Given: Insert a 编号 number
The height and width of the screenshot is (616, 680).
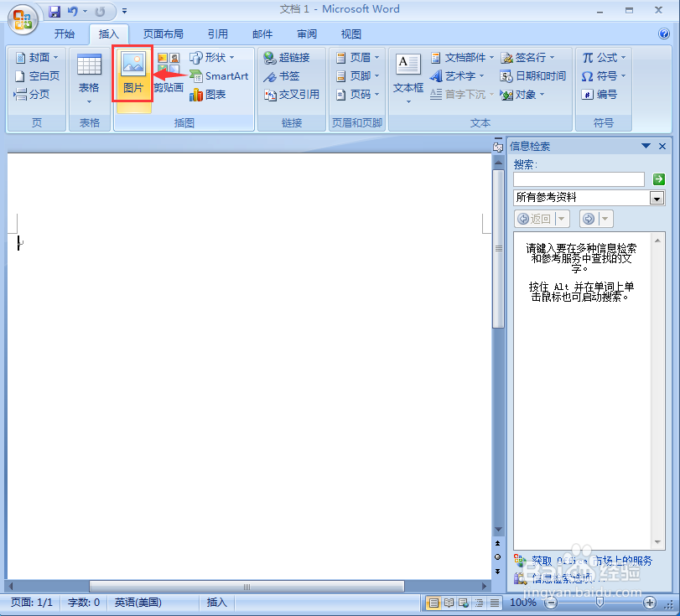Looking at the screenshot, I should point(599,94).
